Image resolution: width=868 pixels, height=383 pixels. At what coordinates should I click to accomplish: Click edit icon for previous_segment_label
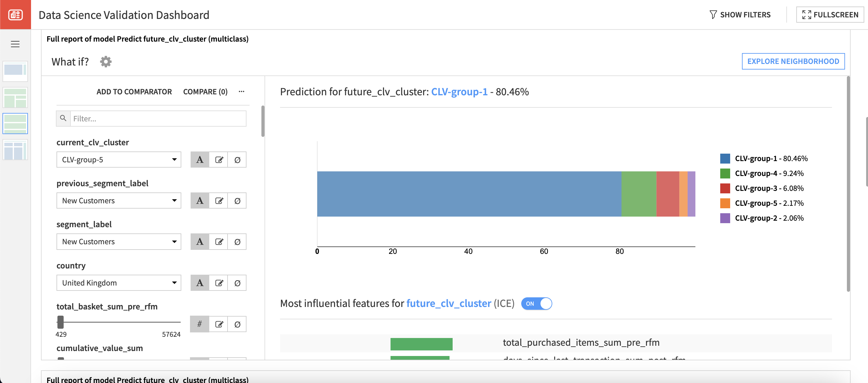219,201
